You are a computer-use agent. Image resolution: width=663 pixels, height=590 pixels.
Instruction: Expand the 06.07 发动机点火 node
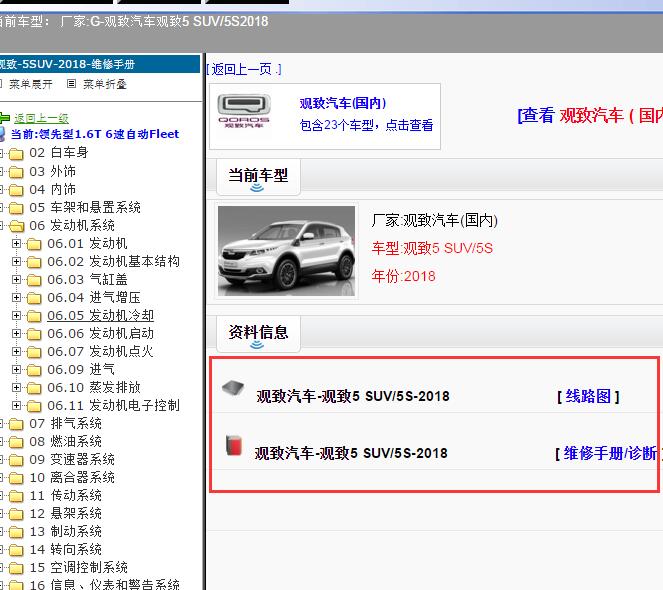(x=16, y=351)
